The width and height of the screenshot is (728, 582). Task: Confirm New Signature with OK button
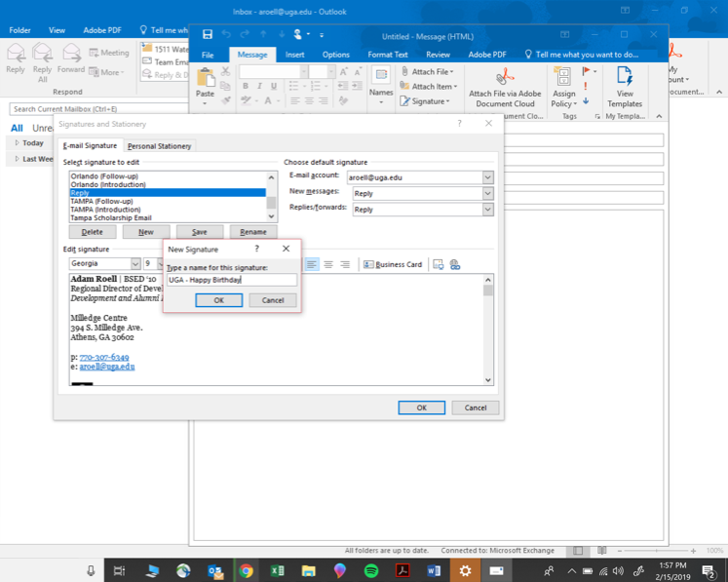(x=218, y=300)
